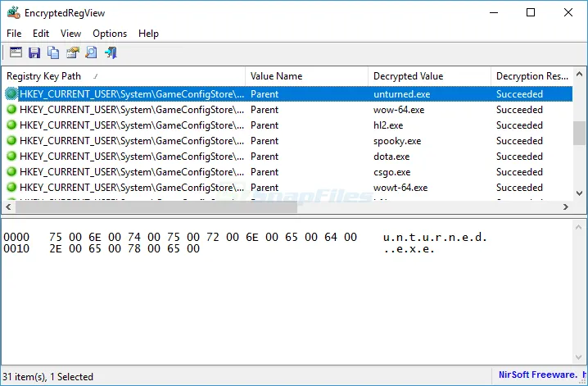Click the green status icon of the dota.exe row

[x=11, y=156]
